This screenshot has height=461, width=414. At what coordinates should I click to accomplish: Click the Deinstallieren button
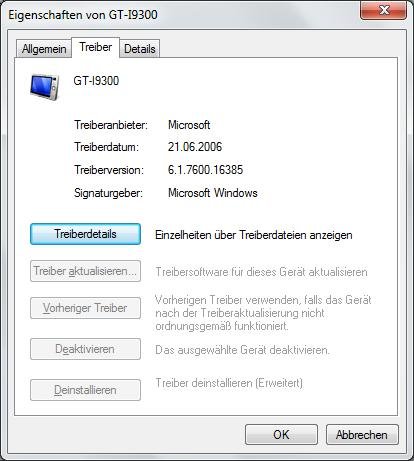tap(85, 390)
